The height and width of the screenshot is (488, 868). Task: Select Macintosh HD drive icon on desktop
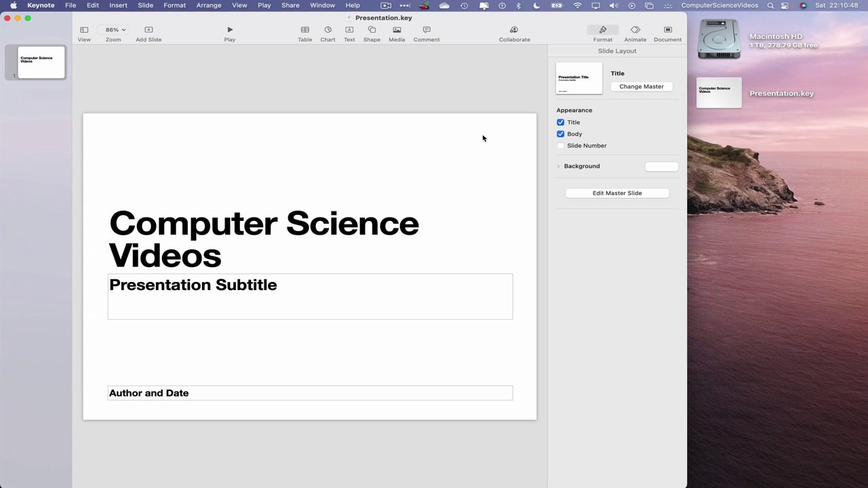719,39
